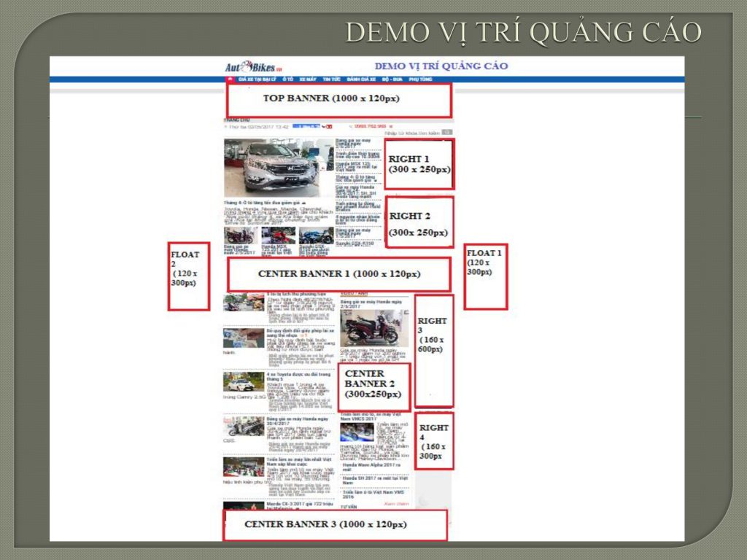Open Triển lãm ô tô Việt Nam VMS 2016

(373, 494)
